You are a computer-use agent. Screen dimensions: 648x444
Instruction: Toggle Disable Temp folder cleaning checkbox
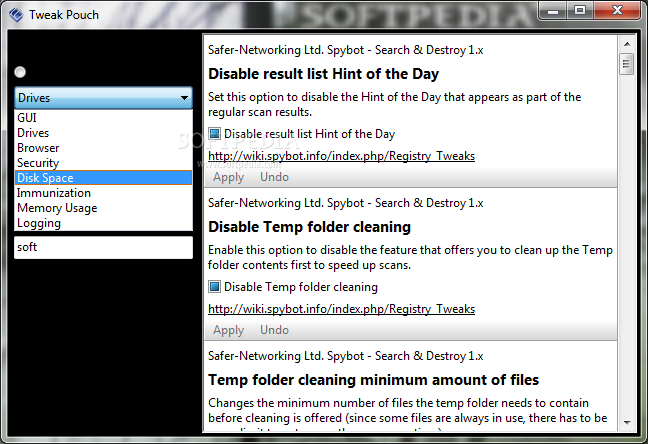215,287
